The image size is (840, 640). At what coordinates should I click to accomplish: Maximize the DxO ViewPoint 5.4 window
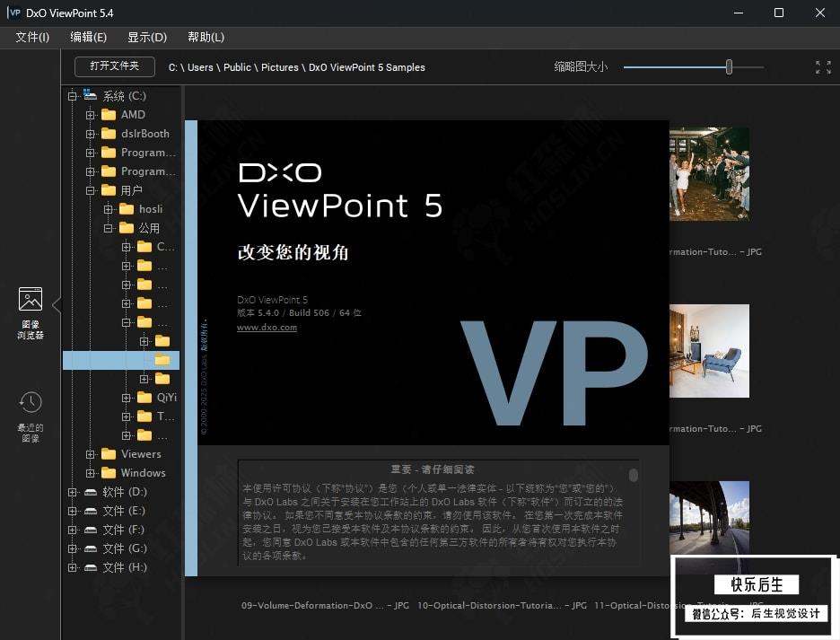[779, 13]
